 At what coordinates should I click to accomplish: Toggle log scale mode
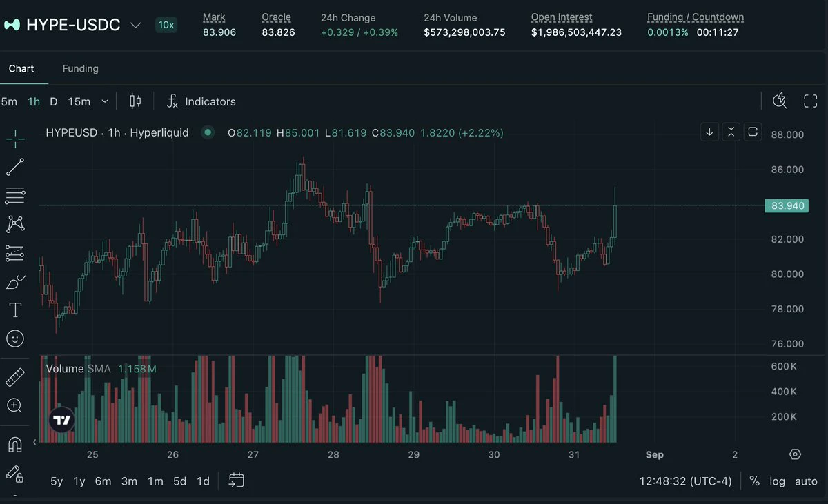(778, 481)
